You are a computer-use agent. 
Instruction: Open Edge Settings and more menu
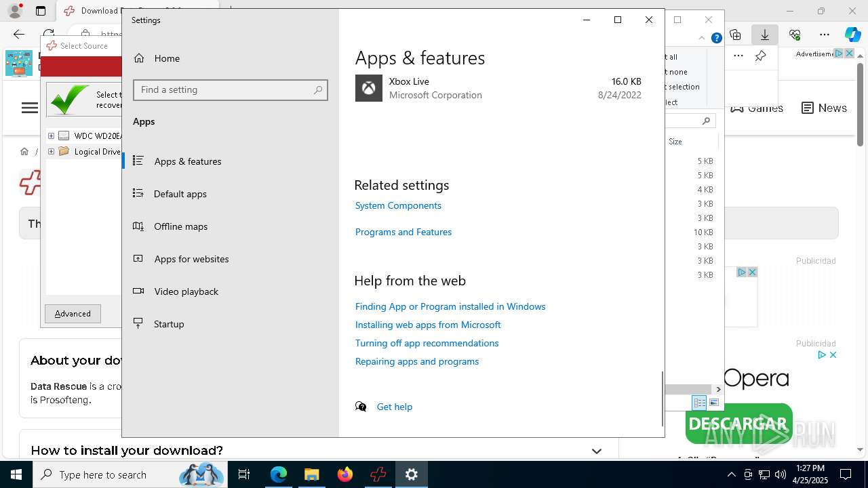point(825,35)
